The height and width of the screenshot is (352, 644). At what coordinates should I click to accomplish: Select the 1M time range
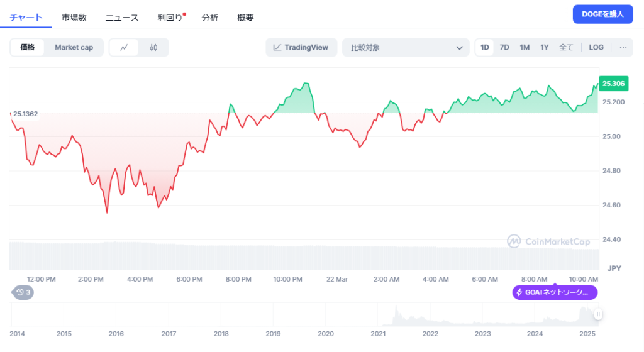525,47
